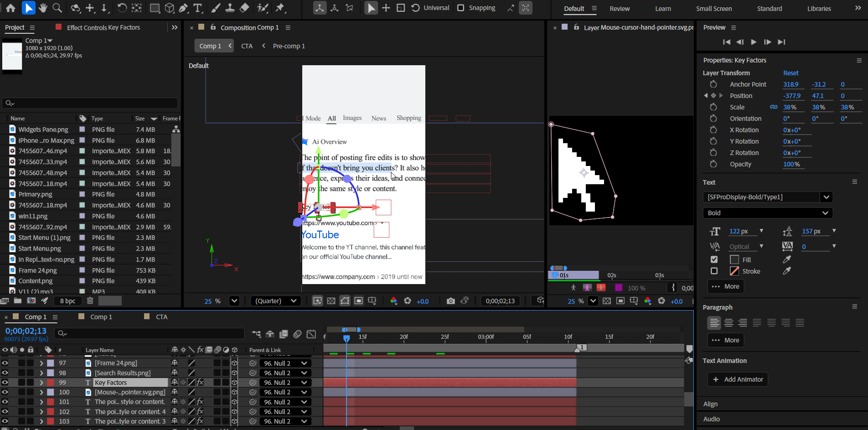Viewport: 868px width, 430px height.
Task: Hide the Key Factors layer
Action: [5, 383]
